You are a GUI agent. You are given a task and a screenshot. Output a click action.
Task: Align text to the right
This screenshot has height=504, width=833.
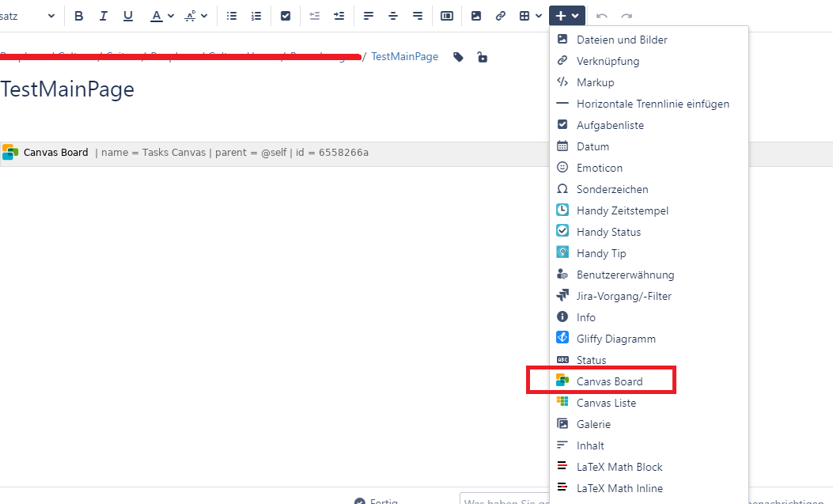click(418, 16)
